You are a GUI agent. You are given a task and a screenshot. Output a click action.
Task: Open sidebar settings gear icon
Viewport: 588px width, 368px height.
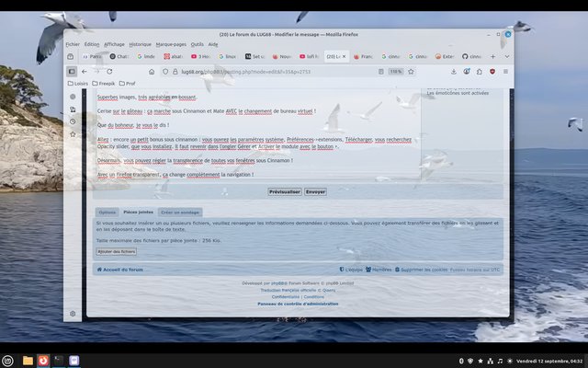click(73, 314)
